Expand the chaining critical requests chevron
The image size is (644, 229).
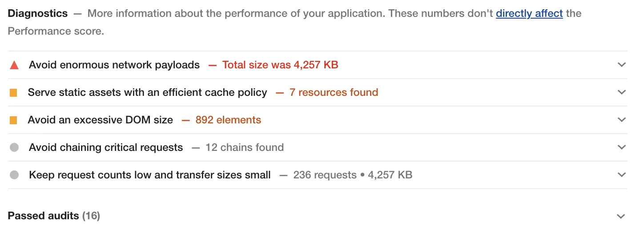(x=622, y=147)
